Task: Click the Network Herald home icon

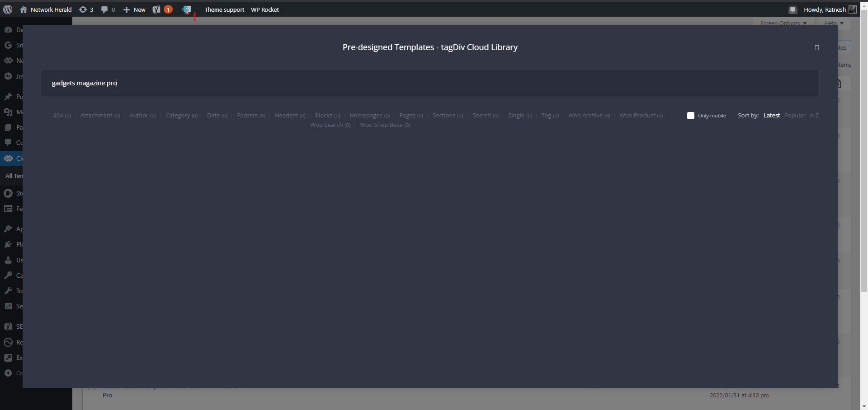Action: point(24,9)
